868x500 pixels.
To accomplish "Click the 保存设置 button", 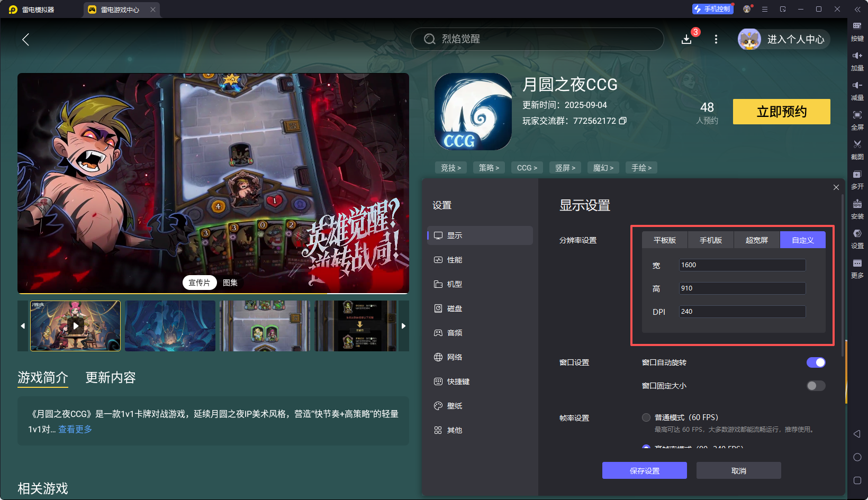I will click(645, 470).
